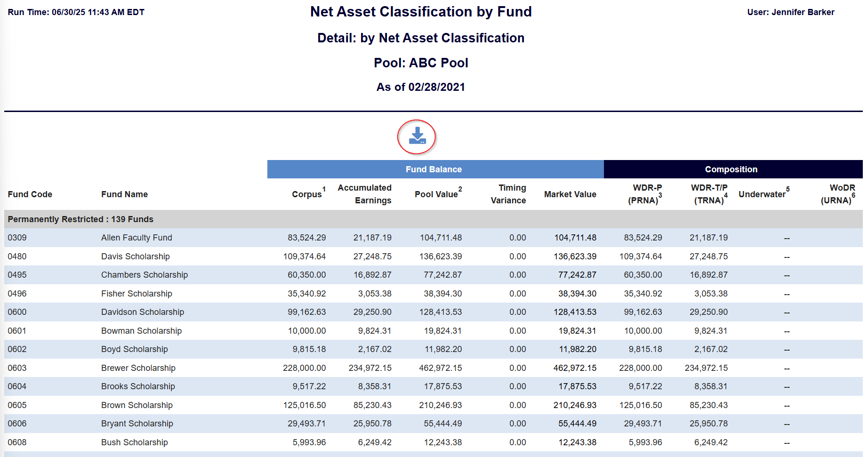
Task: Select the Permanently Restricted : 139 Funds group row
Action: (434, 219)
